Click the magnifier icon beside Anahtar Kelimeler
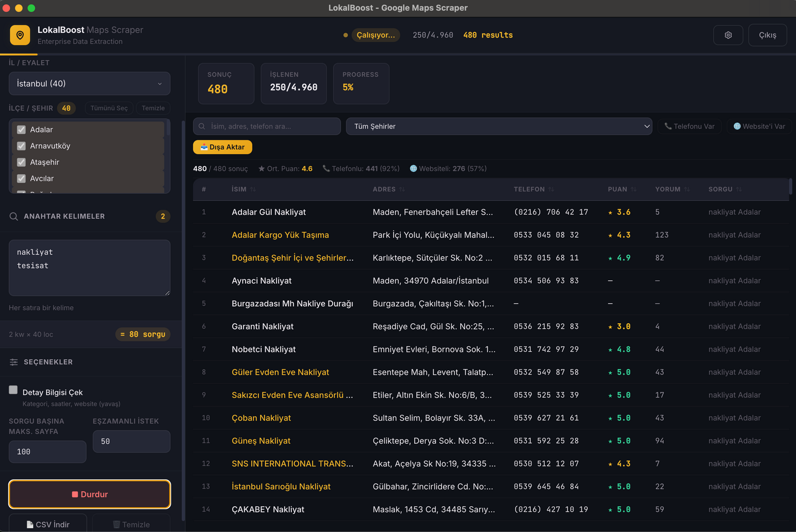This screenshot has height=532, width=796. click(x=14, y=216)
